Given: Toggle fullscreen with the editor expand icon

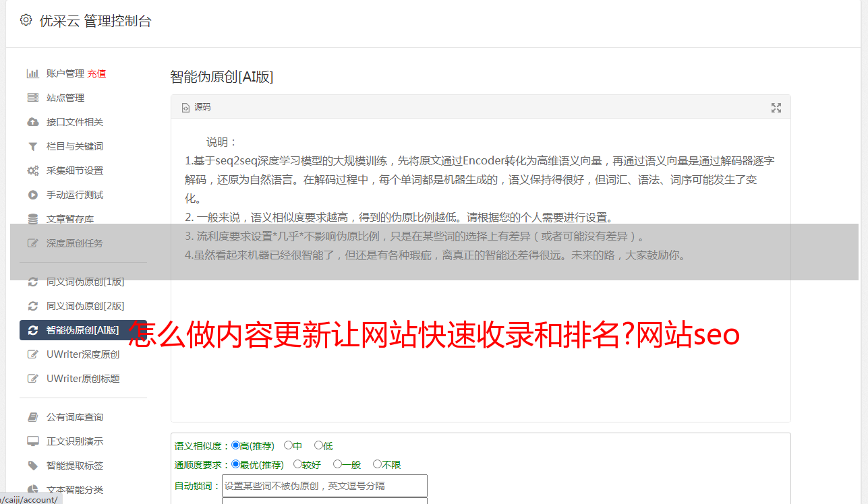Looking at the screenshot, I should coord(776,108).
